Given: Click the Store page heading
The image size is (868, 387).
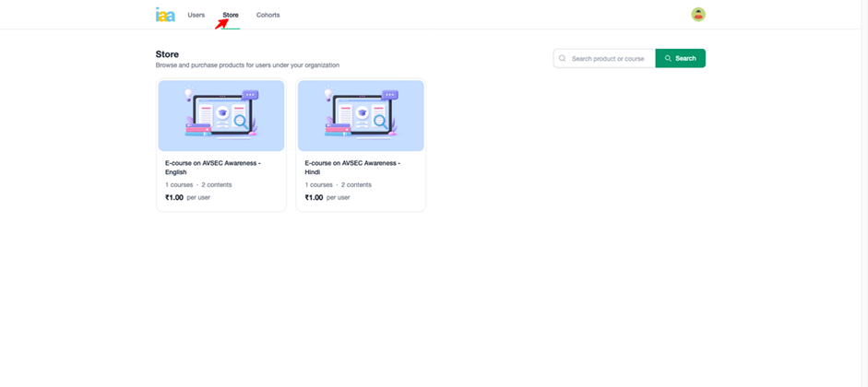Looking at the screenshot, I should click(167, 54).
